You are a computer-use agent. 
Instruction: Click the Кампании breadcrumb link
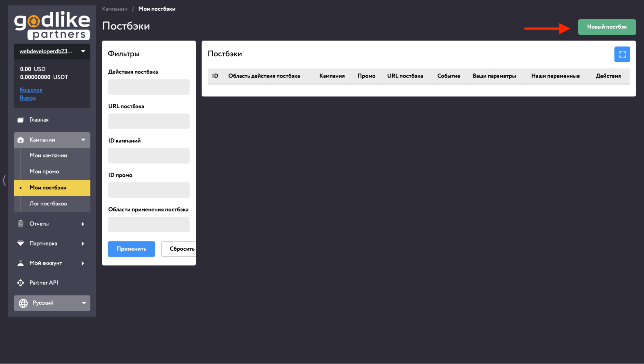115,9
